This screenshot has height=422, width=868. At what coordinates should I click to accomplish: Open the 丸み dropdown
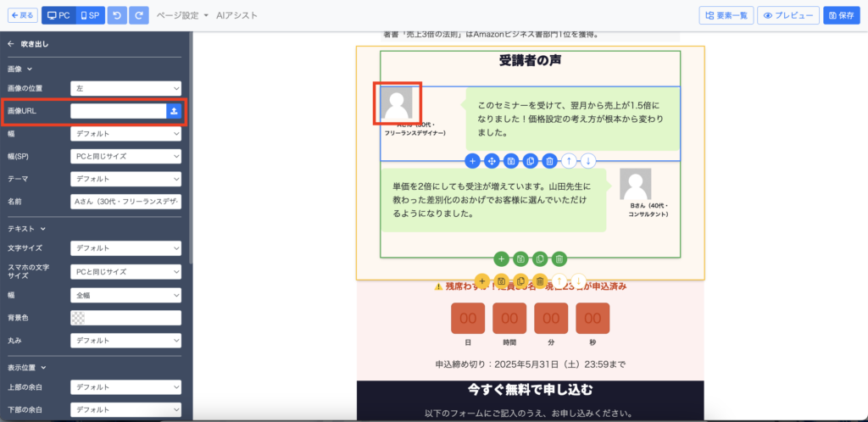[x=125, y=341]
